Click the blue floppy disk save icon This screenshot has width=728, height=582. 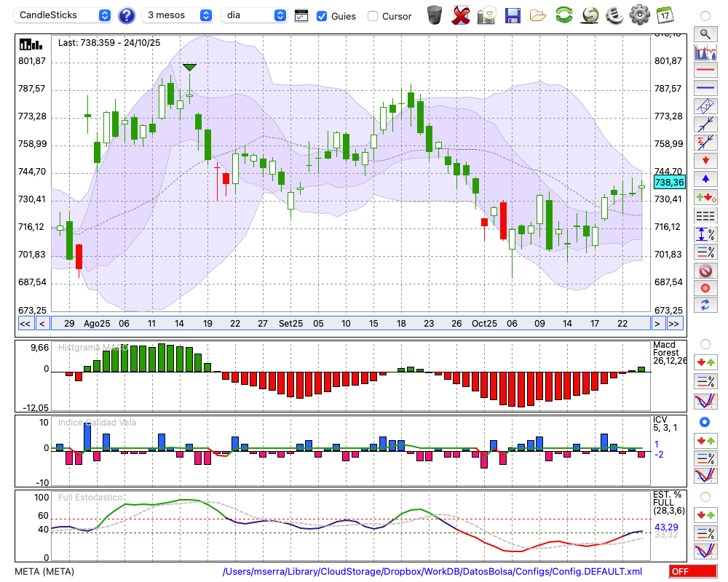[x=513, y=15]
